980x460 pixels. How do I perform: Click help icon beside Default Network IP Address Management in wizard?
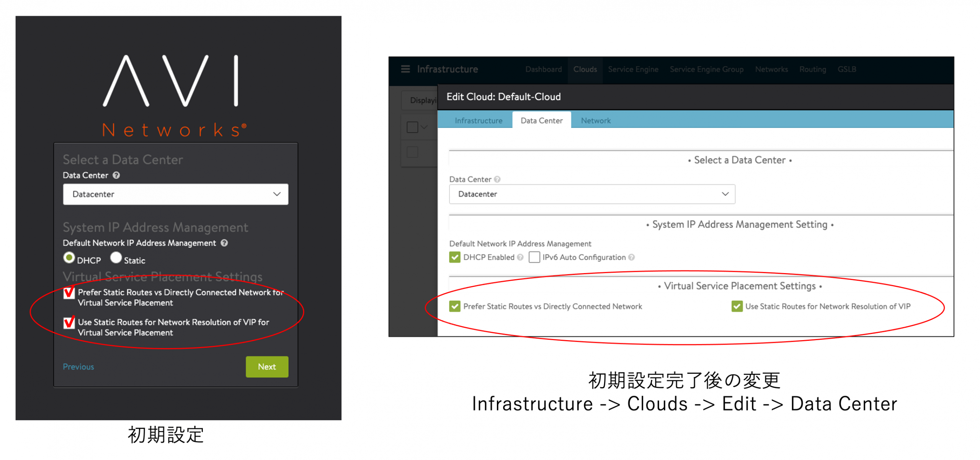[224, 243]
